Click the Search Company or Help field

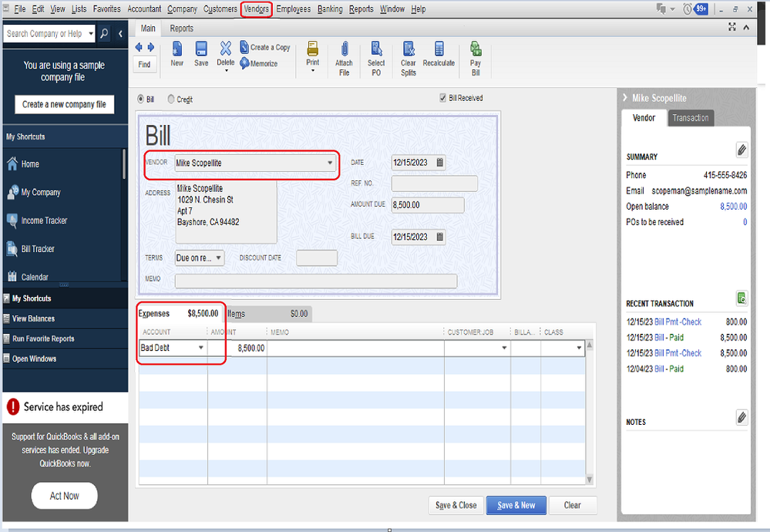[45, 33]
